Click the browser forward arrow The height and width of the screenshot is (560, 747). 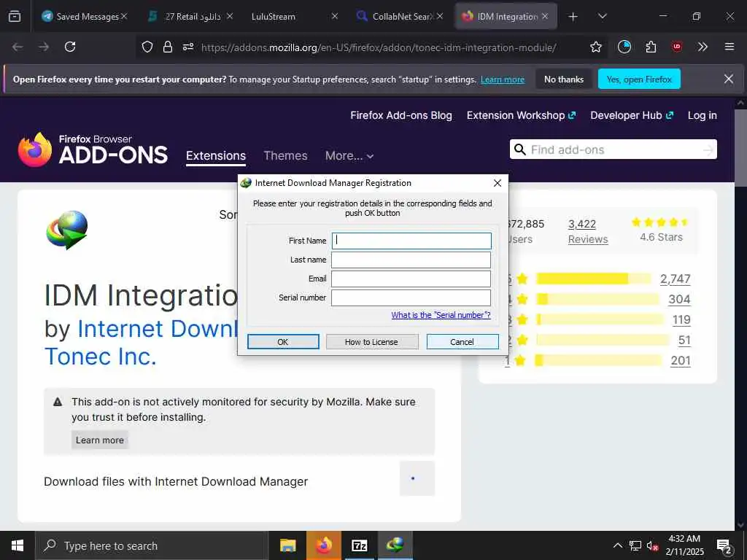pyautogui.click(x=44, y=47)
